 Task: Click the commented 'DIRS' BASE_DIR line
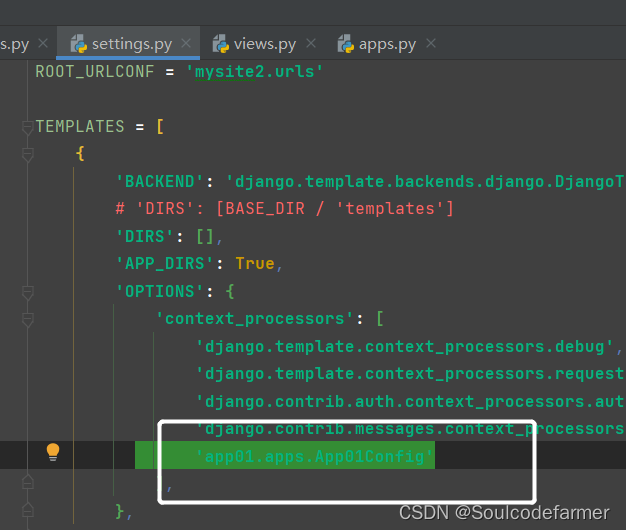285,209
